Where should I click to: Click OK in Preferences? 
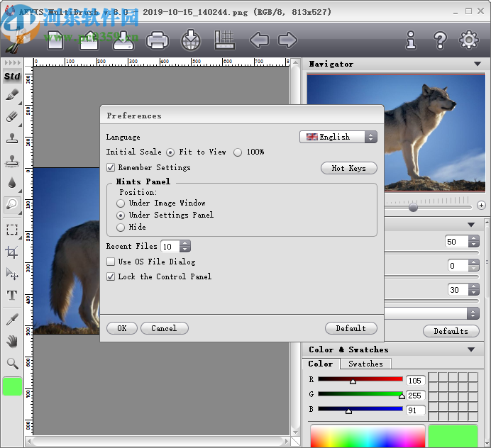tap(122, 328)
